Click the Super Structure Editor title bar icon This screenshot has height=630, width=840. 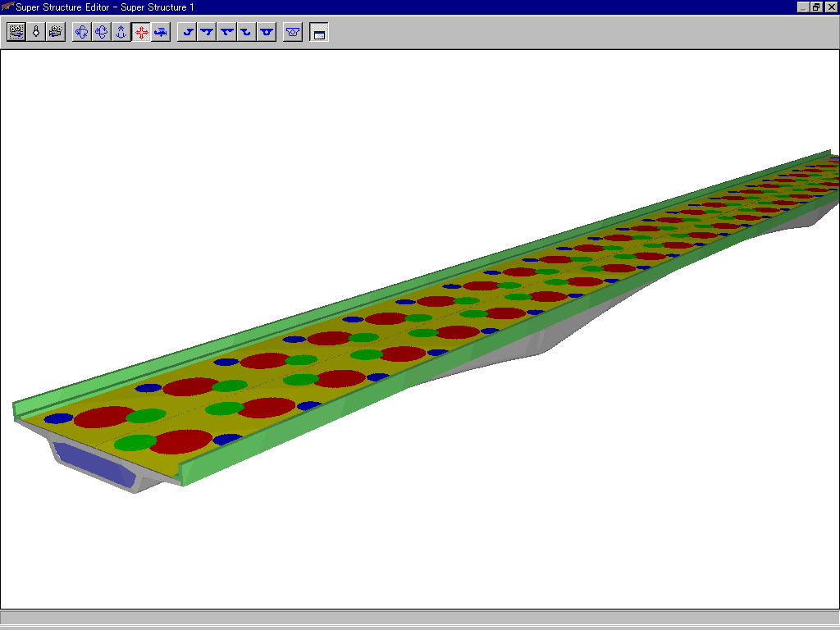[7, 7]
